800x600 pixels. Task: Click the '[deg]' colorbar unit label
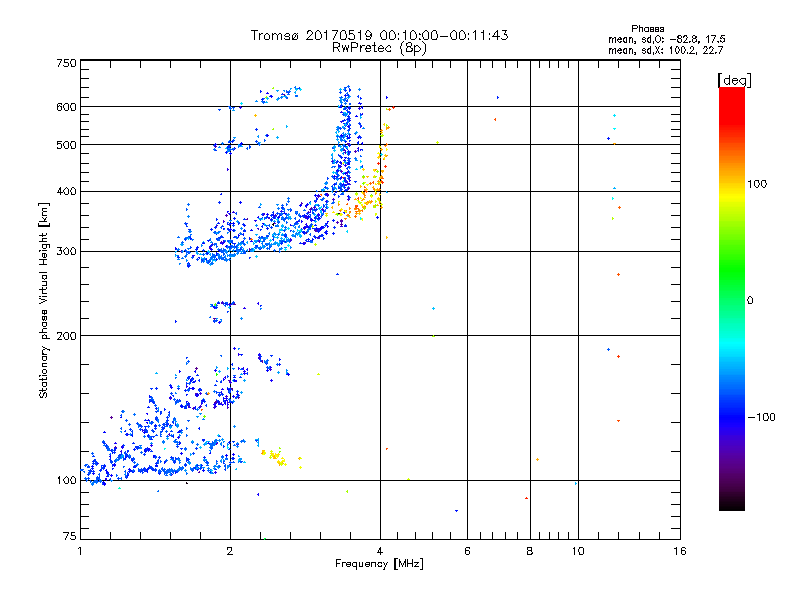pyautogui.click(x=734, y=80)
